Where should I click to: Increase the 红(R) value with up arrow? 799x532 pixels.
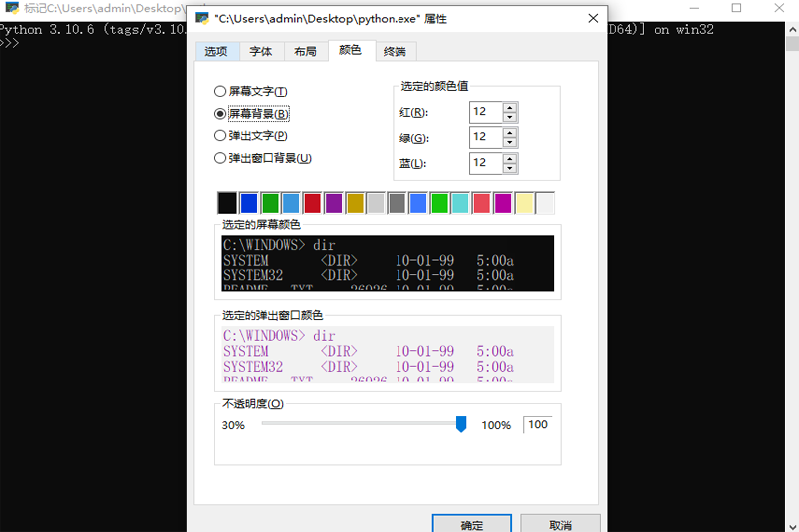click(510, 107)
